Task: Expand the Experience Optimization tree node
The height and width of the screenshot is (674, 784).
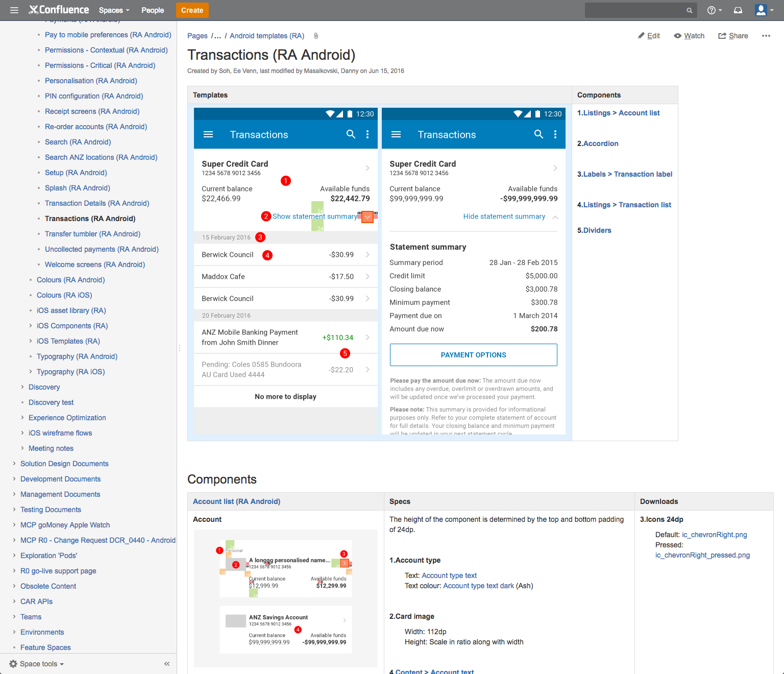Action: [22, 418]
